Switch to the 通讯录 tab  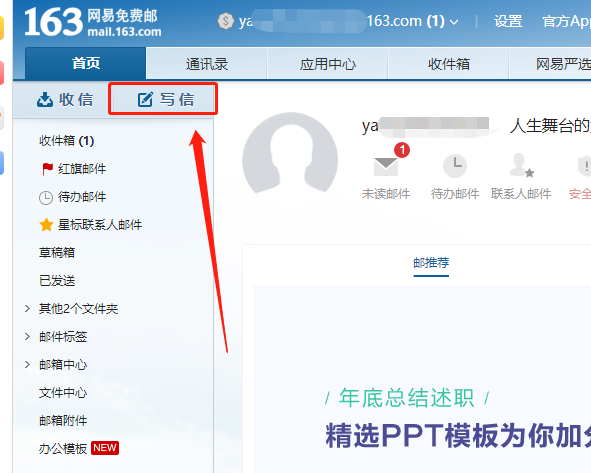pyautogui.click(x=207, y=64)
